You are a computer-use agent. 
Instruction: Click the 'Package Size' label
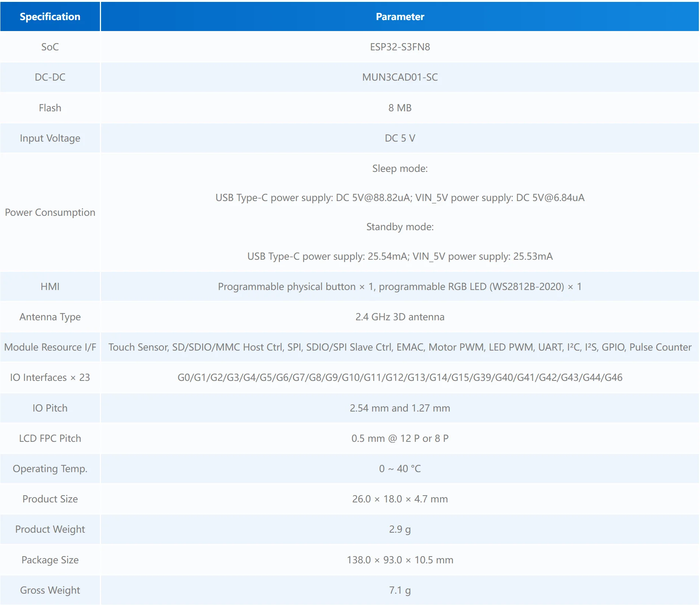pyautogui.click(x=50, y=560)
